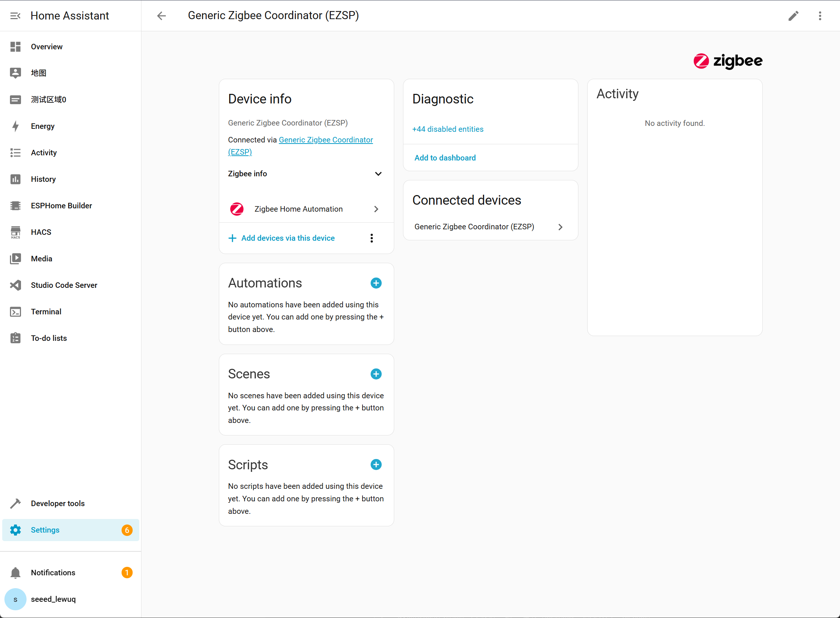Click the back arrow icon
840x618 pixels.
[x=161, y=16]
